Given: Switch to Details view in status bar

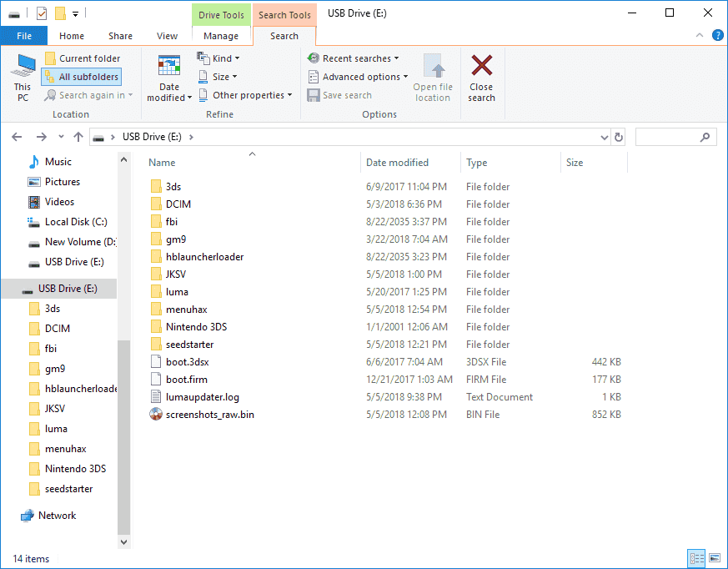Looking at the screenshot, I should pyautogui.click(x=697, y=558).
